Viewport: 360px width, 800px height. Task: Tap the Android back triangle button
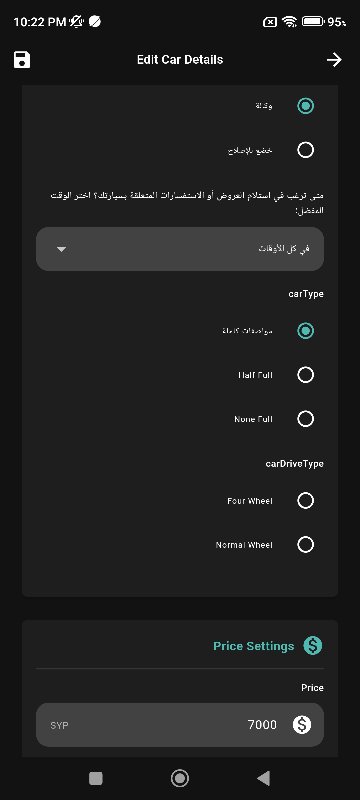point(263,778)
